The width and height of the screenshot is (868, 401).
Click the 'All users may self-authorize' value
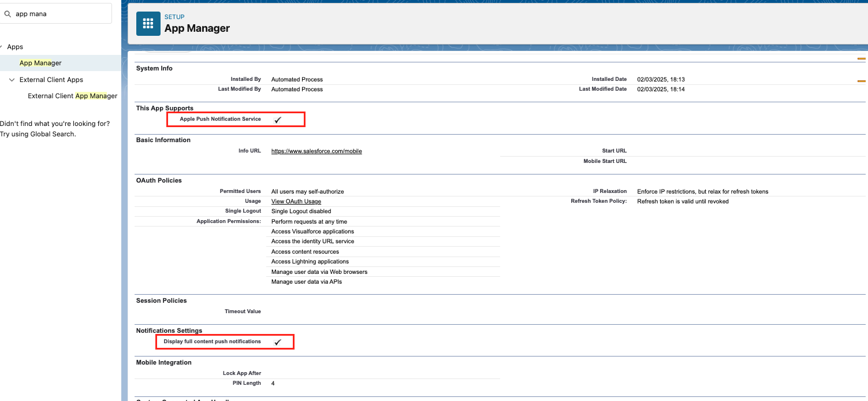(x=307, y=191)
